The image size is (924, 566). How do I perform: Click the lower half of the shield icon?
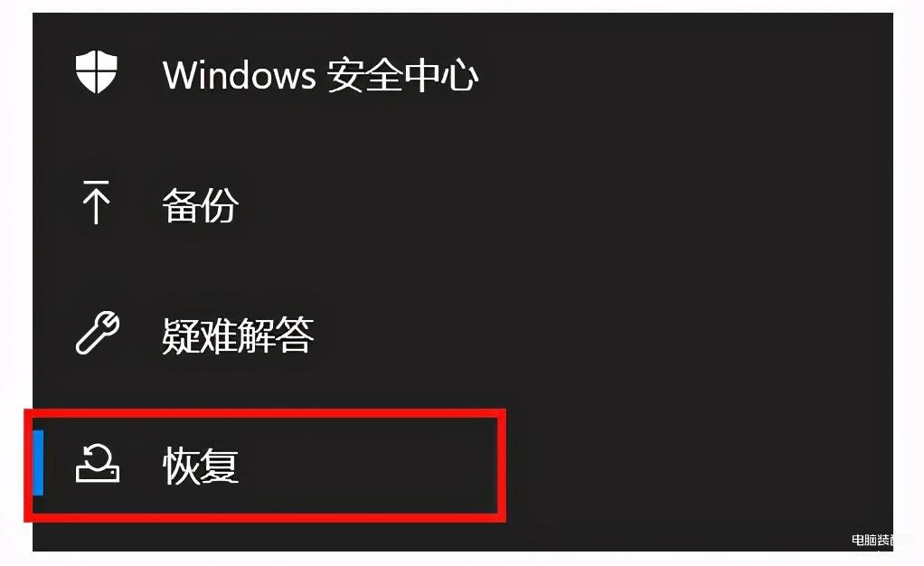[97, 83]
